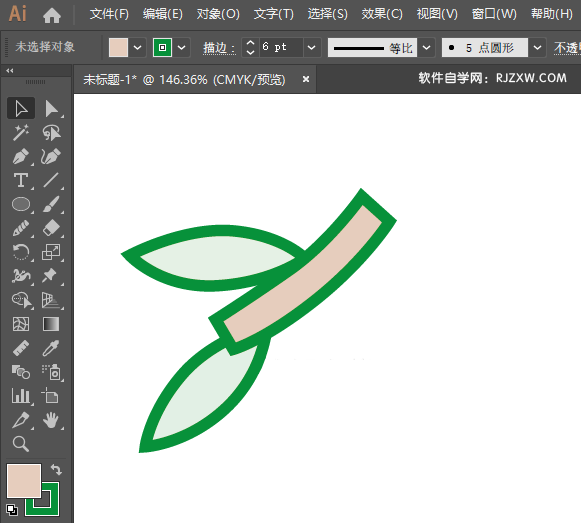This screenshot has width=581, height=523.
Task: Click the 描边 stroke panel link
Action: (x=219, y=48)
